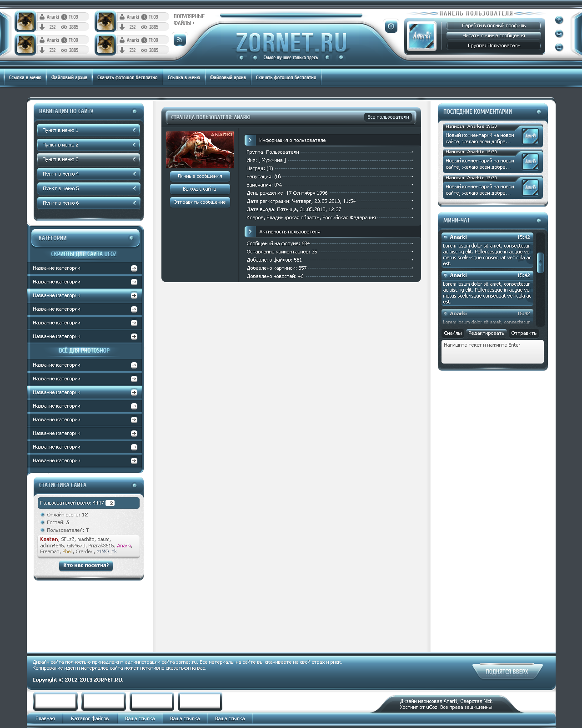Screen dimensions: 582x728
Task: Click Пункт в меню 4 label
Action: click(60, 174)
